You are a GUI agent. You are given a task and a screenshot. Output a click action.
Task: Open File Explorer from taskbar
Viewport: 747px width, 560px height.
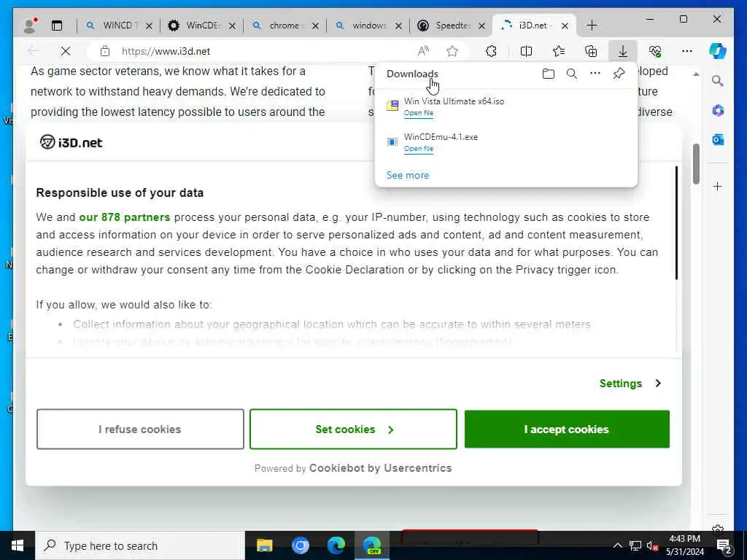[x=264, y=545]
